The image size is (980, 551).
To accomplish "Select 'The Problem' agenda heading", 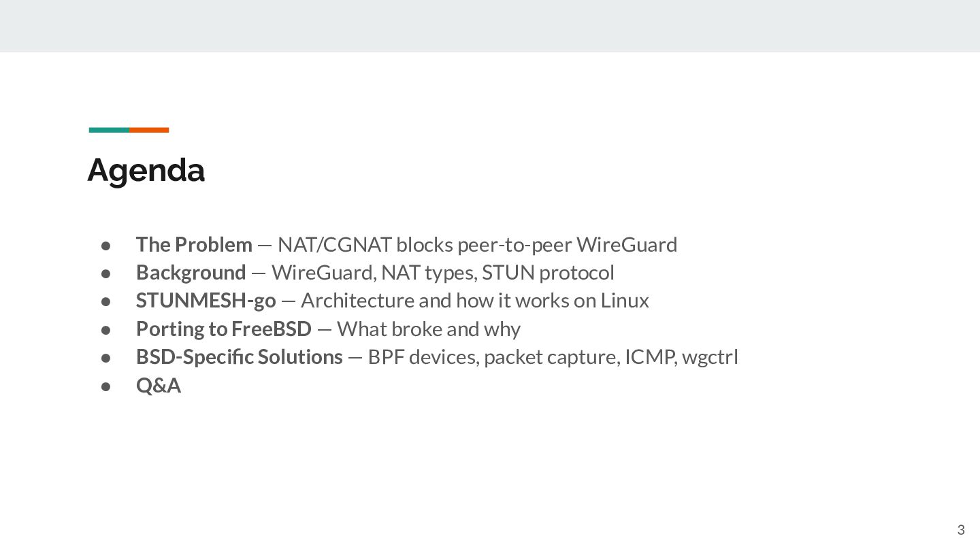I will (194, 244).
